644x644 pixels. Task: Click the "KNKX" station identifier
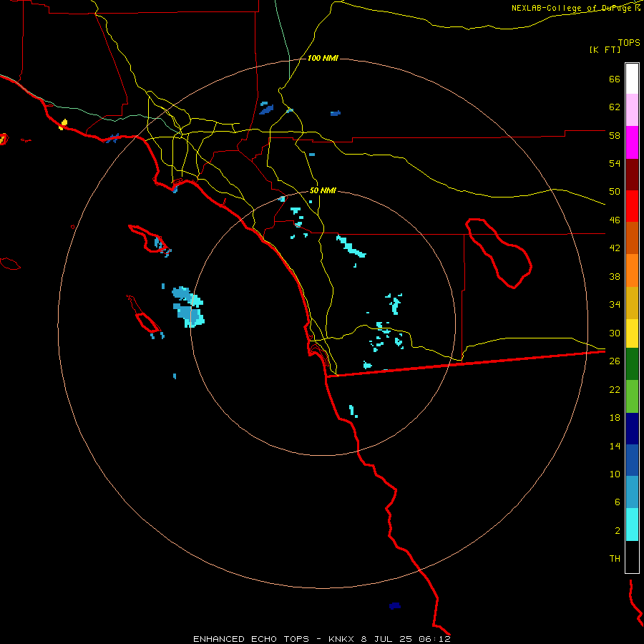pos(342,639)
